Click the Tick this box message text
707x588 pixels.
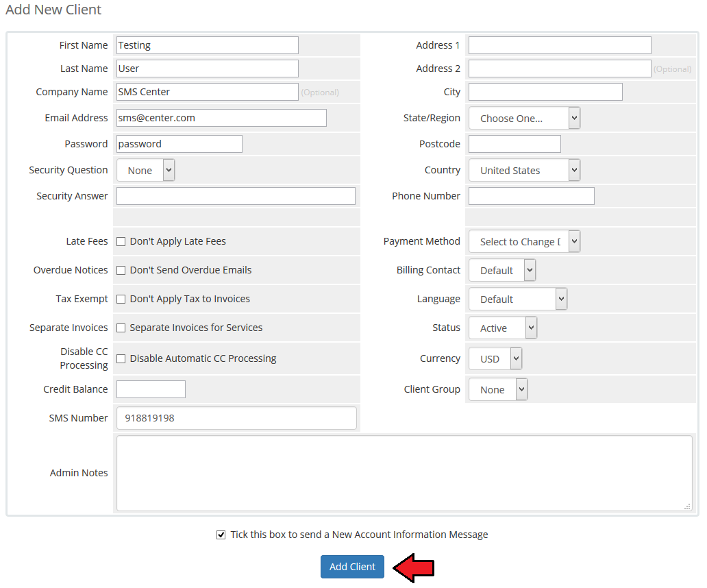click(360, 535)
